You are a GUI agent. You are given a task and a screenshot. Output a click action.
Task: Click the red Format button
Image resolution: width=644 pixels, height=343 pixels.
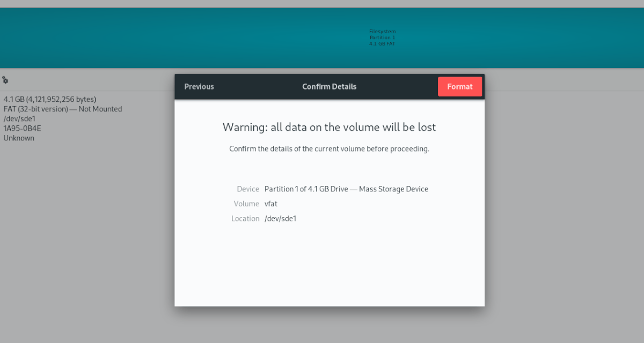pyautogui.click(x=460, y=87)
